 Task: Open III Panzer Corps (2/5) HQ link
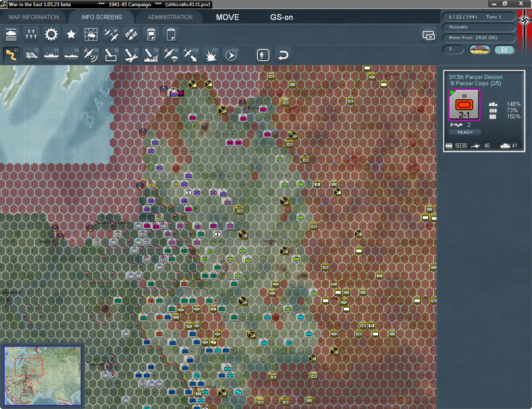[475, 84]
